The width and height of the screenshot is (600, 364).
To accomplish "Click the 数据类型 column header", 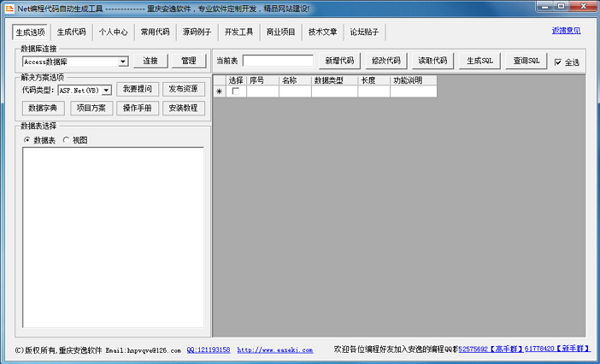I will pos(334,80).
